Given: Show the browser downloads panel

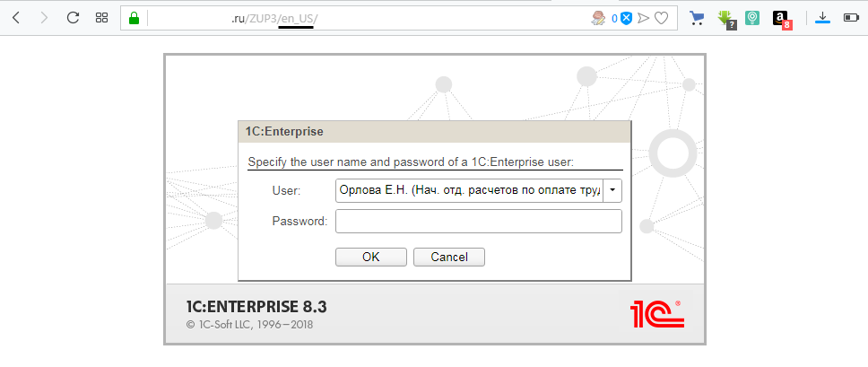Looking at the screenshot, I should (x=822, y=18).
